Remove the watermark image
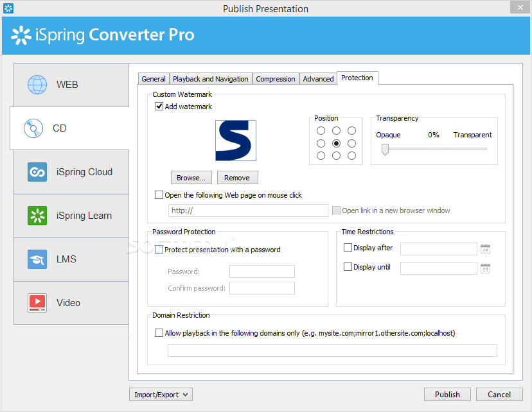532x412 pixels. pos(237,178)
